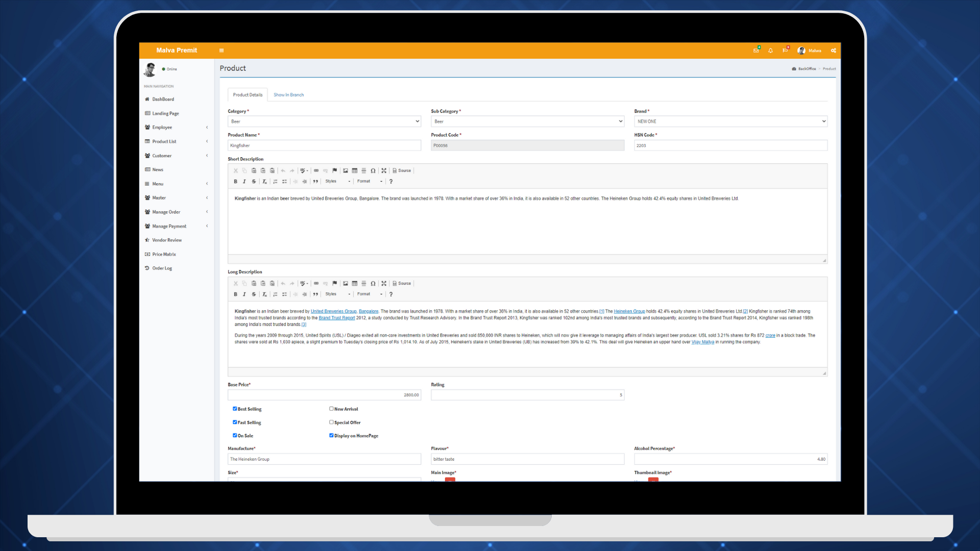Screen dimensions: 980x551
Task: Check the Special Offer checkbox
Action: coord(331,422)
